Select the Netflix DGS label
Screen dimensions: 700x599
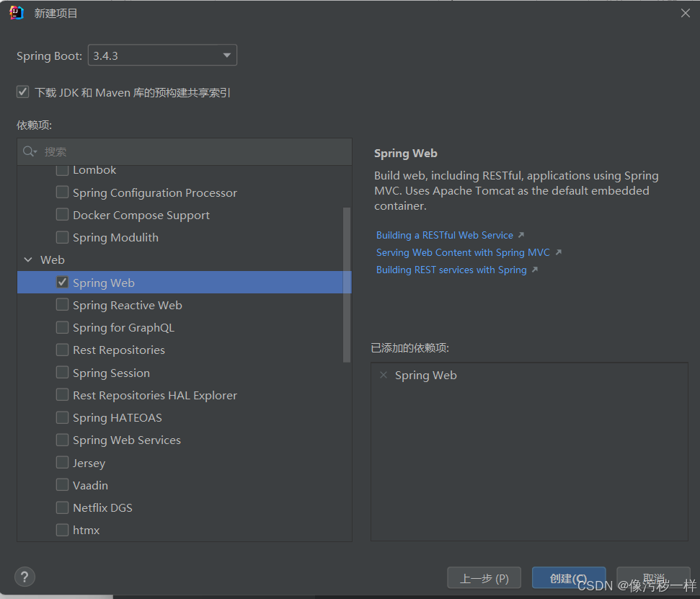point(102,508)
